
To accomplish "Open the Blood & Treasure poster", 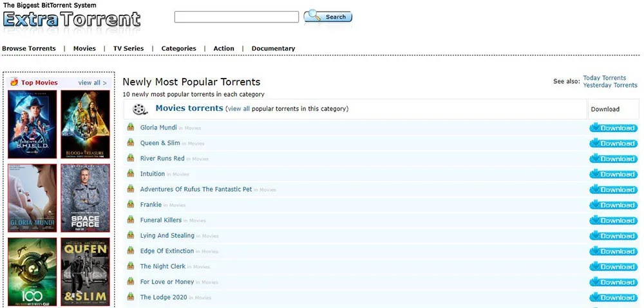I will (x=86, y=124).
